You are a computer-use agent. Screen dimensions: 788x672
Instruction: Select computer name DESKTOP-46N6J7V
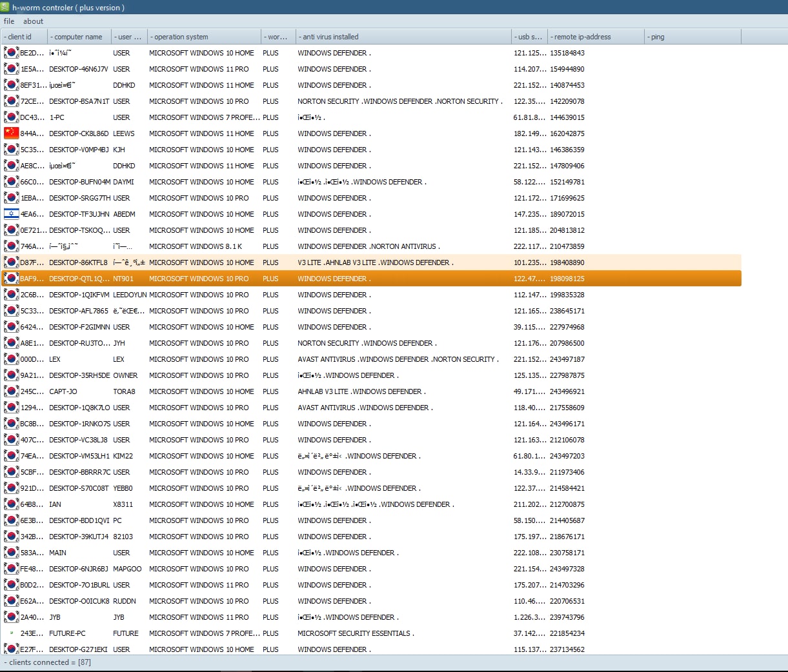click(x=79, y=69)
